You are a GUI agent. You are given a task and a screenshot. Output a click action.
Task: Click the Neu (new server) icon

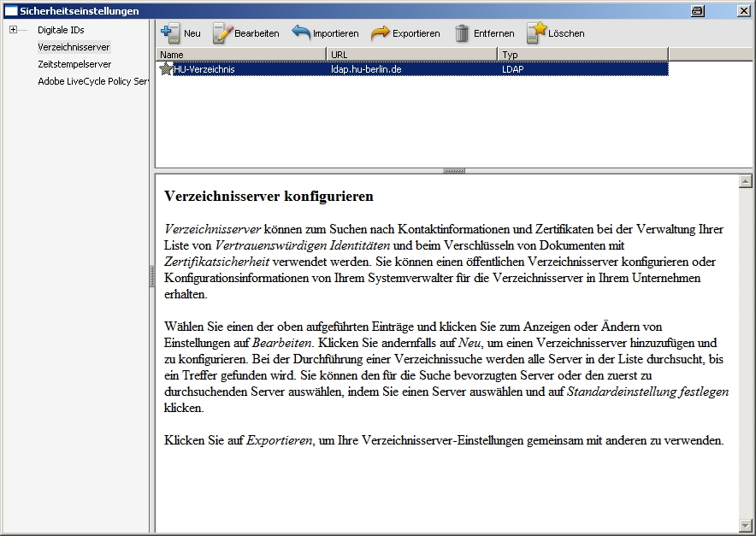coord(170,33)
